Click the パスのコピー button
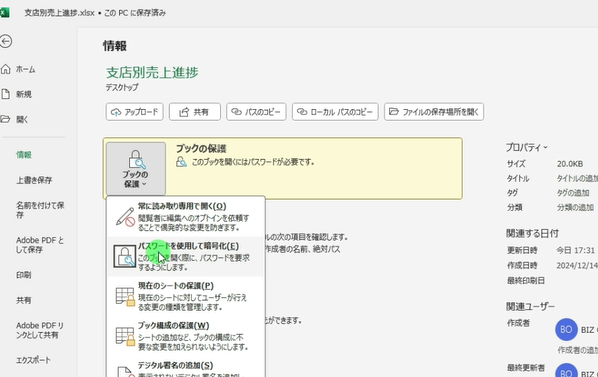Image resolution: width=598 pixels, height=377 pixels. (x=256, y=112)
